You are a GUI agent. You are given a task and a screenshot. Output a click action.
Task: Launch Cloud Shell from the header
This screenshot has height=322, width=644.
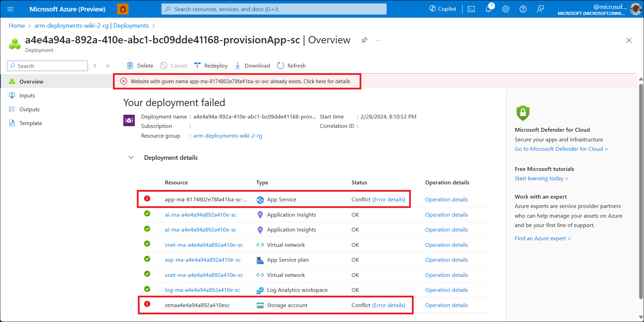coord(471,9)
